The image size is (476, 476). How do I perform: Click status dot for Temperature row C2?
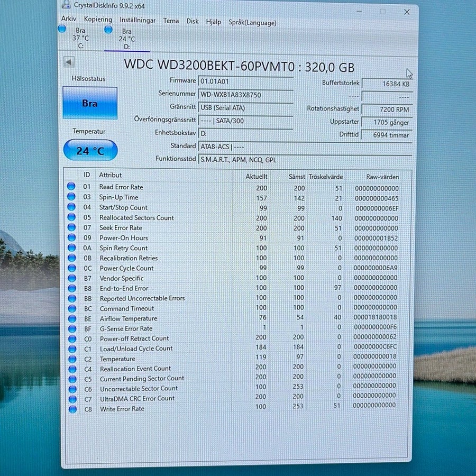[x=72, y=359]
